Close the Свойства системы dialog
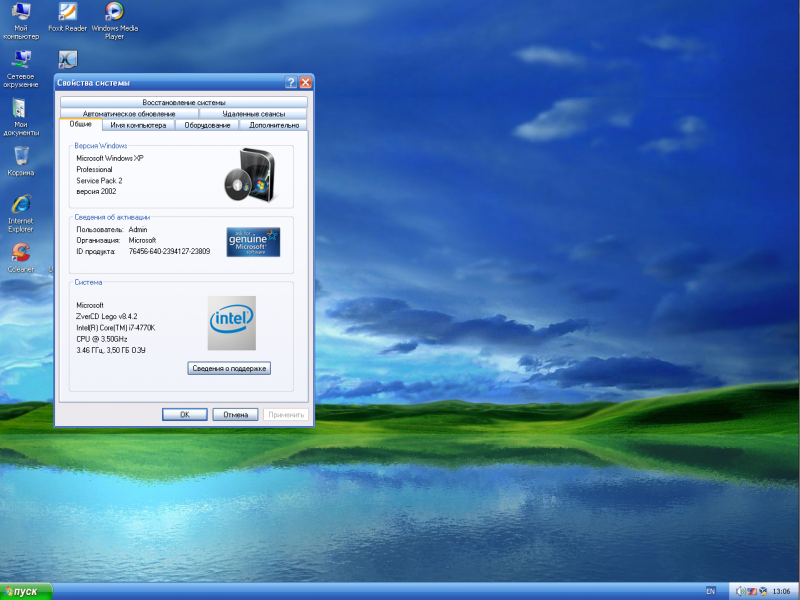This screenshot has width=800, height=600. tap(306, 82)
